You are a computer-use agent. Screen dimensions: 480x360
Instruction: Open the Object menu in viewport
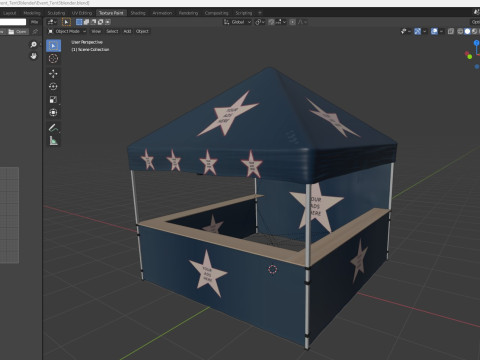click(x=142, y=31)
